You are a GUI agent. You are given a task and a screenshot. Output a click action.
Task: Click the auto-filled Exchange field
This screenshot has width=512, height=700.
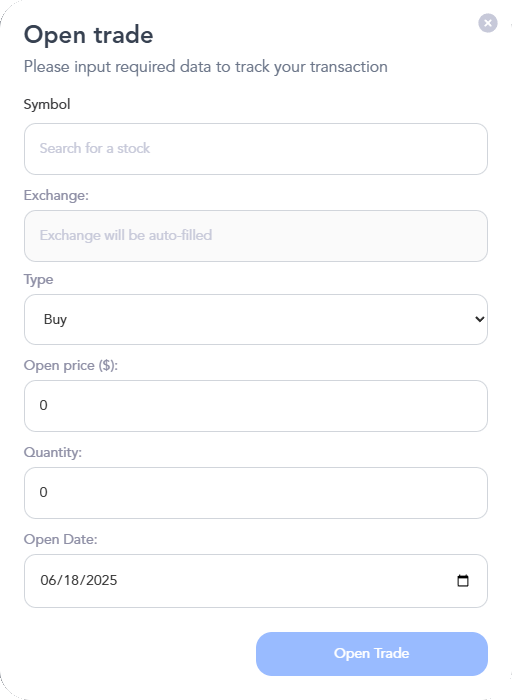[255, 236]
